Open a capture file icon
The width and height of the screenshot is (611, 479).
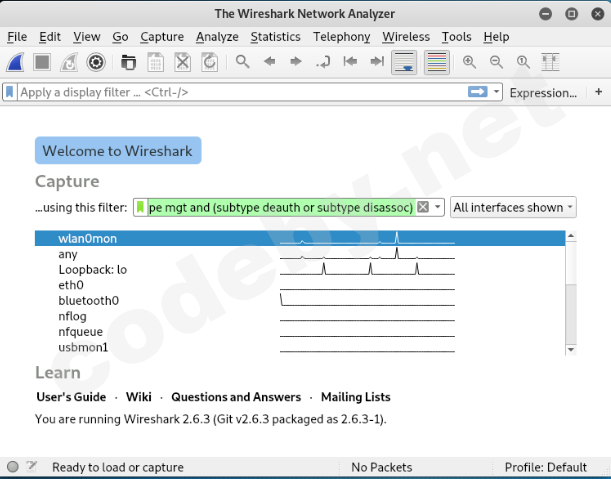128,62
